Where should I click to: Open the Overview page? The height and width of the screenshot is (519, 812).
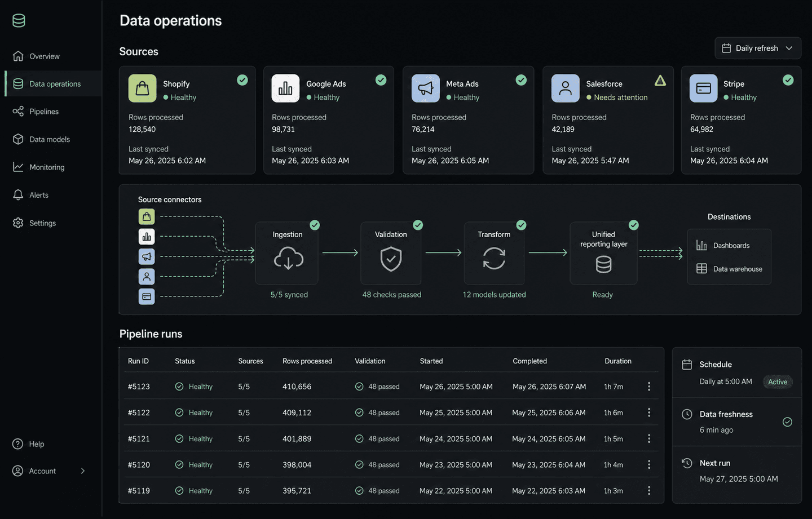(45, 56)
